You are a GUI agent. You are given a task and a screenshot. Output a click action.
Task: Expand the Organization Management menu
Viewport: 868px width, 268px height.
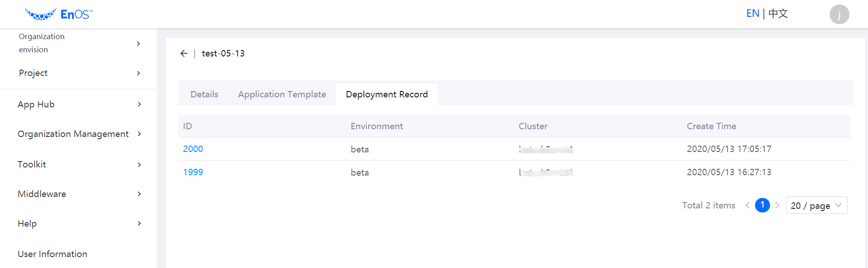tap(139, 134)
